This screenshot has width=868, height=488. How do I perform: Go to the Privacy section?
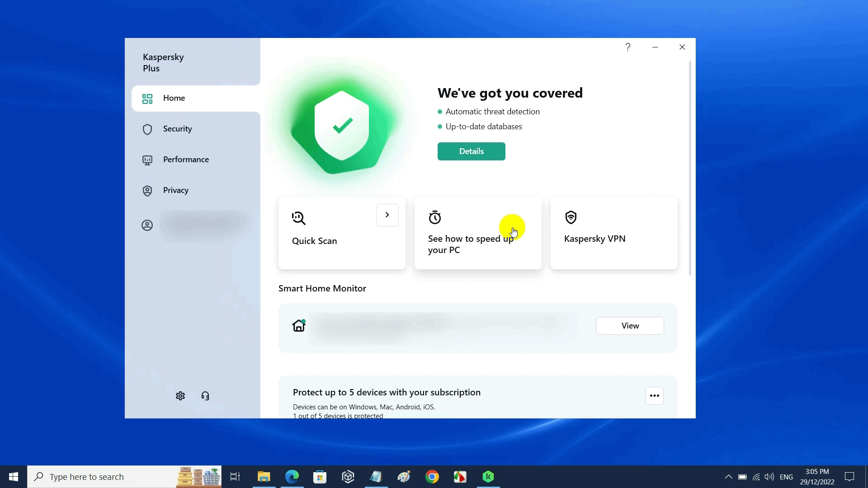pyautogui.click(x=175, y=190)
